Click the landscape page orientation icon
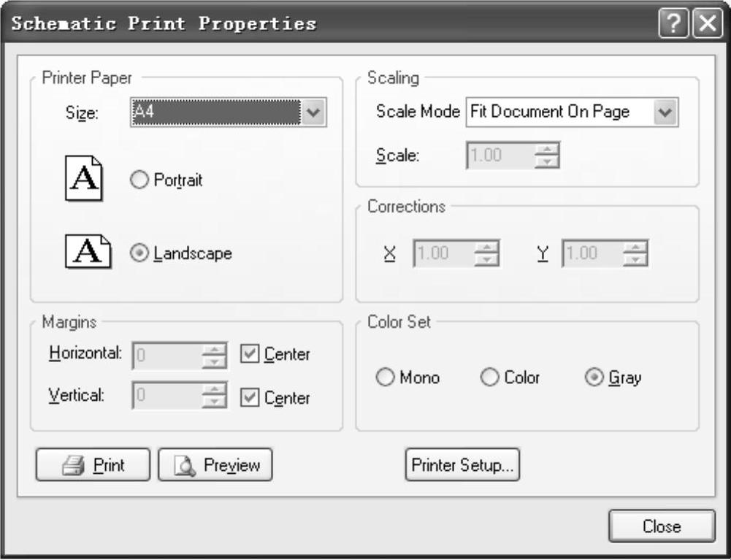The image size is (731, 560). click(x=88, y=253)
